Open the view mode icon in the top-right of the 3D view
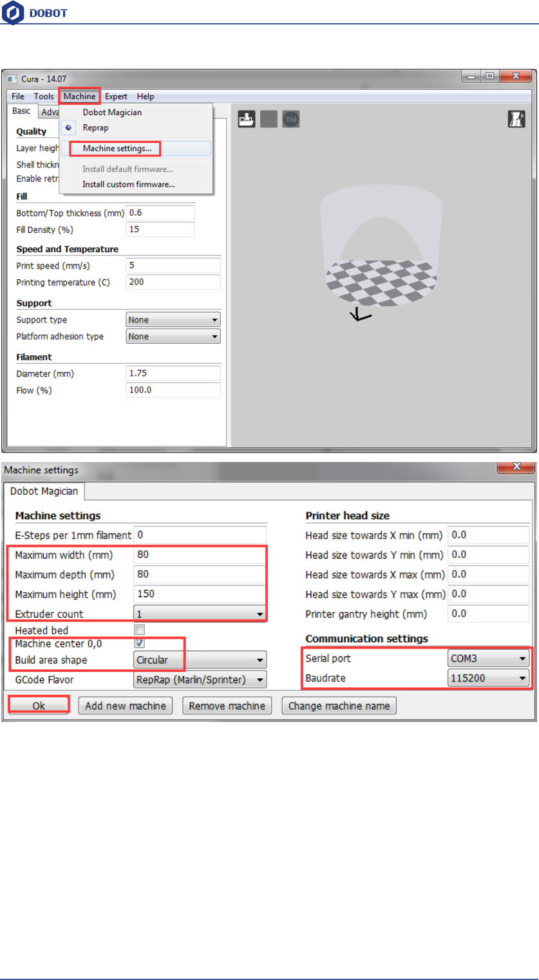The height and width of the screenshot is (980, 539). [516, 119]
